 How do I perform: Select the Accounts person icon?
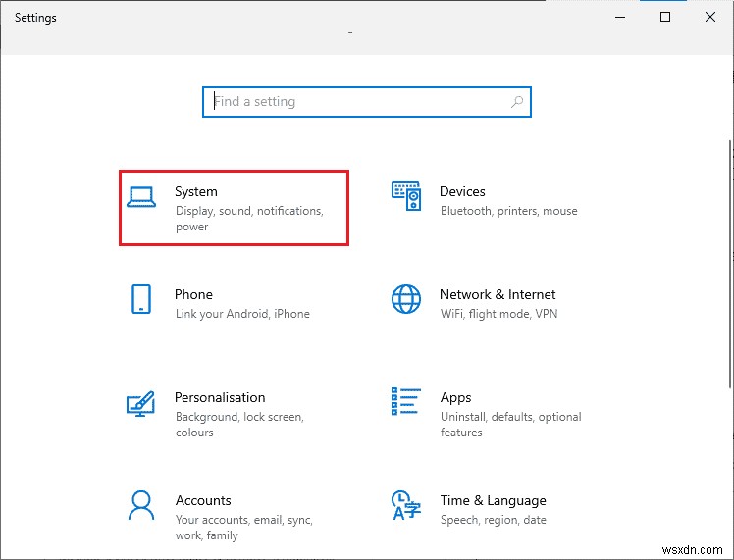click(x=141, y=505)
